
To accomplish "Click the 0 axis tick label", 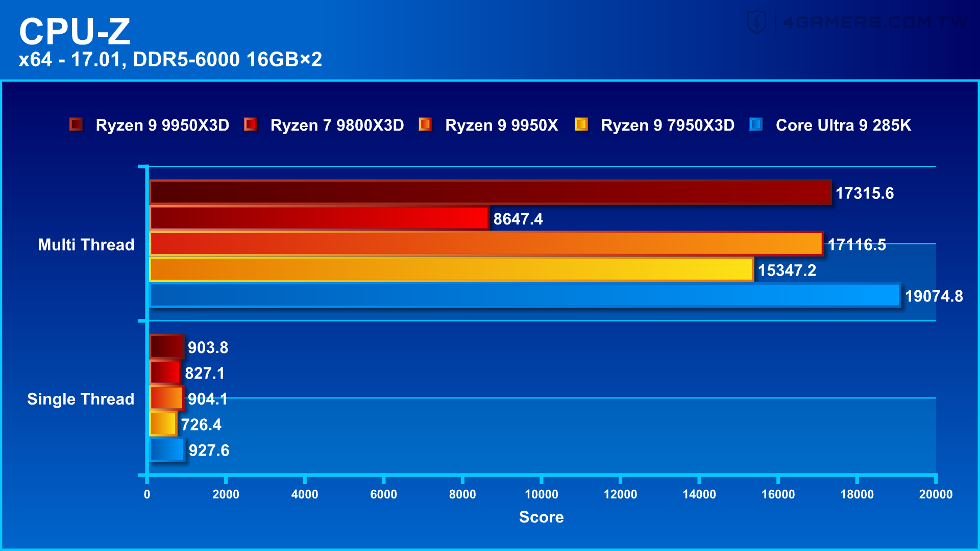I will [147, 494].
